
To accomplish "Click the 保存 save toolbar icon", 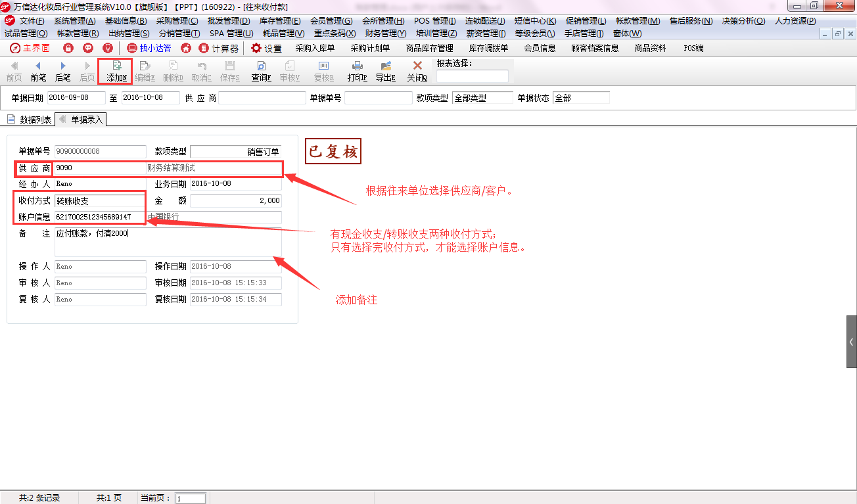I will pyautogui.click(x=230, y=71).
